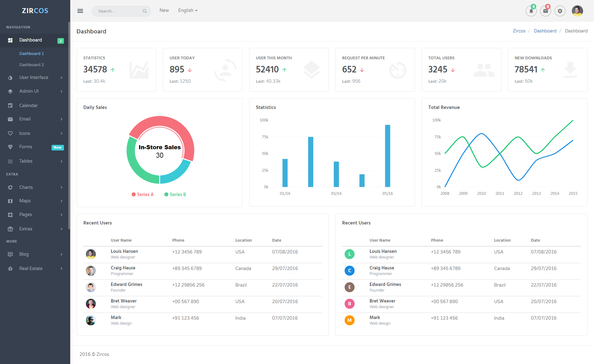Click the Zircos breadcrumb link

519,31
